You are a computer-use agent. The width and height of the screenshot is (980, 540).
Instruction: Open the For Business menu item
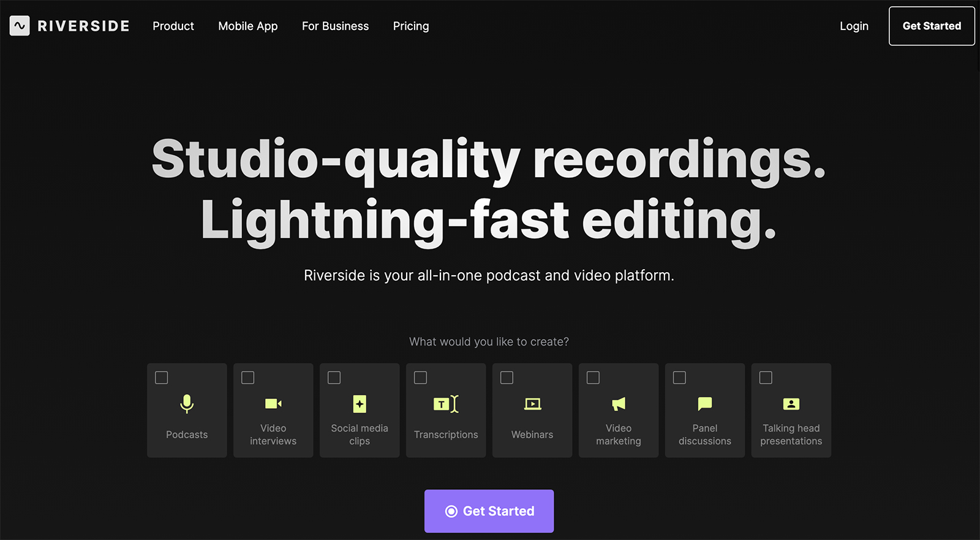coord(335,26)
